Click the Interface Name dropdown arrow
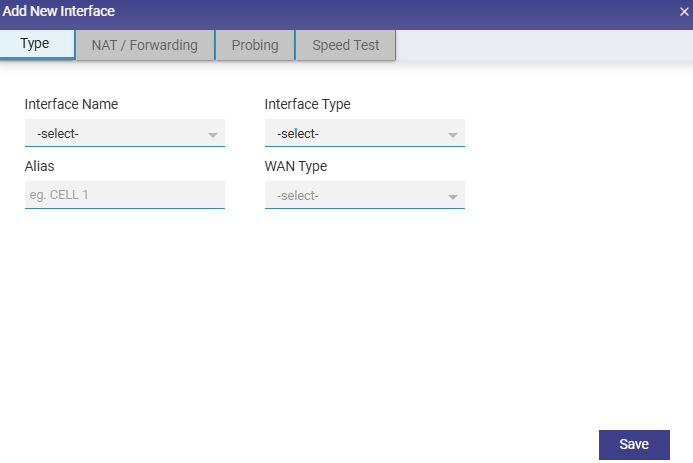693x463 pixels. [213, 134]
